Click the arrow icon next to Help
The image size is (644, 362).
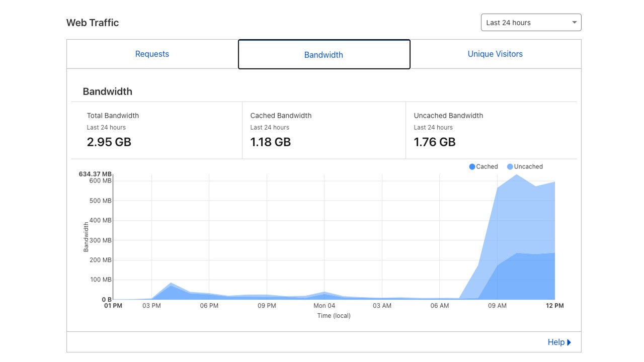[x=569, y=342]
